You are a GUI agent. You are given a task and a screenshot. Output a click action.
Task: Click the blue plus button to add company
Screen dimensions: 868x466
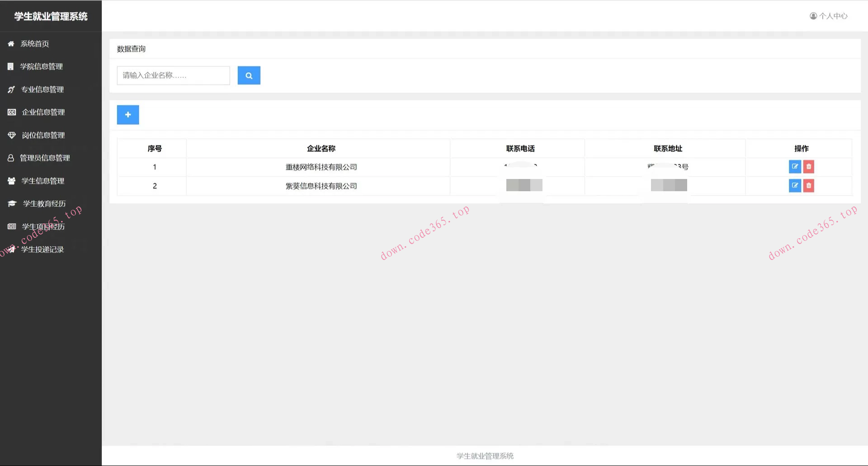(128, 114)
